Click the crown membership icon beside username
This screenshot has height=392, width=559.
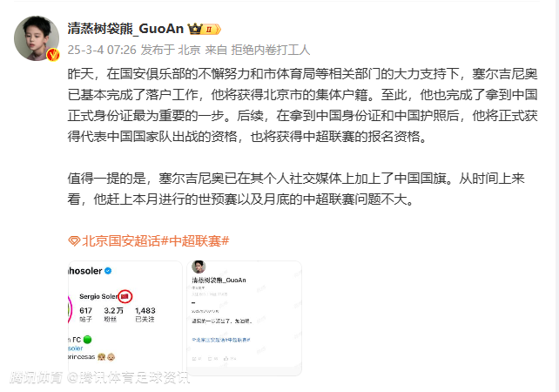195,29
